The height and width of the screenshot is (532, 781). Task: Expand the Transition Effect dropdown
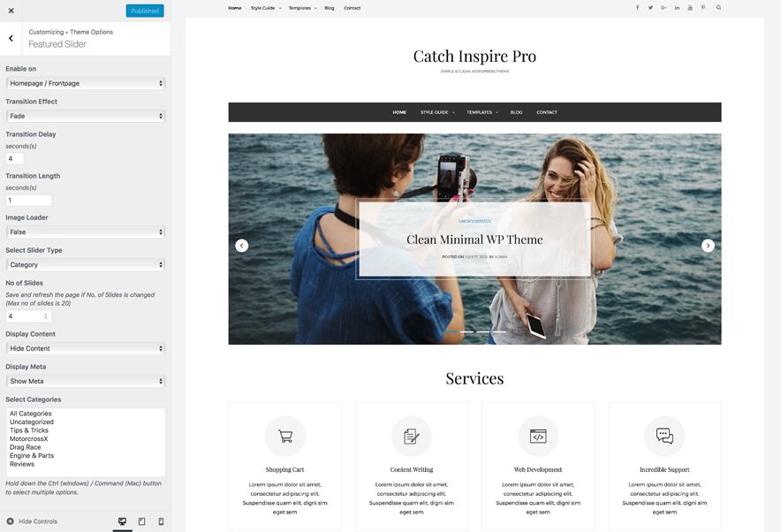click(86, 116)
